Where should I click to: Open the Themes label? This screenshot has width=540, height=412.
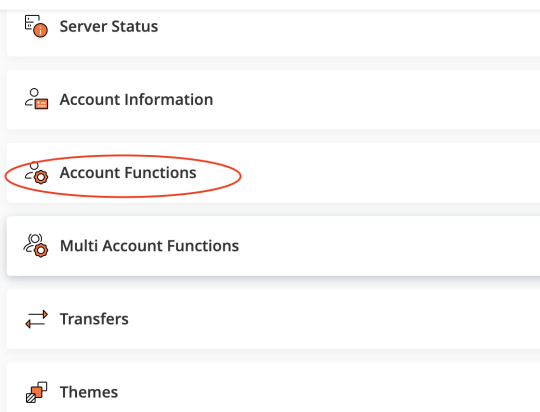(x=89, y=392)
